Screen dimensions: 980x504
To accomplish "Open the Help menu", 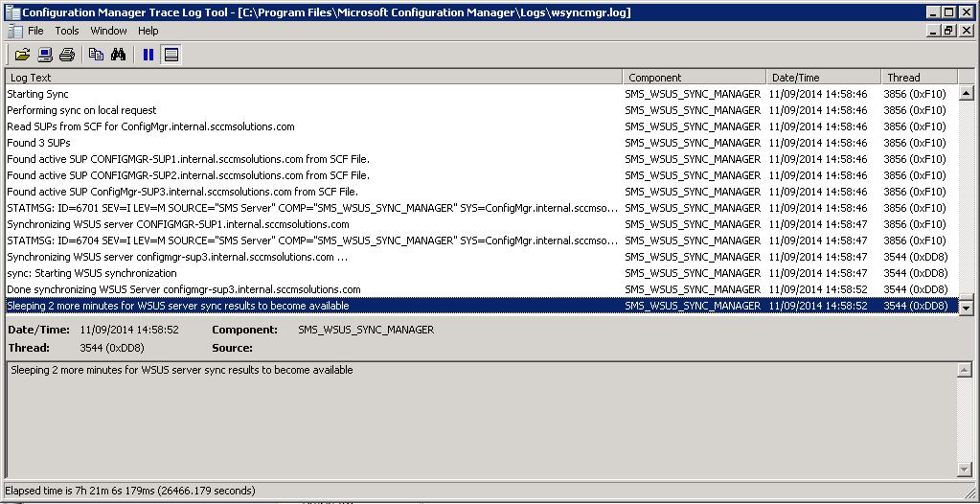I will 148,31.
